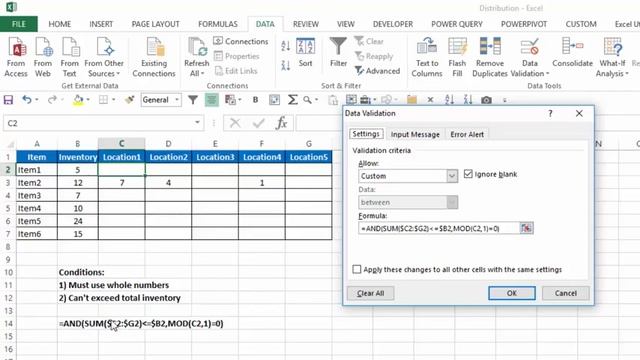Select the Location5 header cell

tap(309, 157)
